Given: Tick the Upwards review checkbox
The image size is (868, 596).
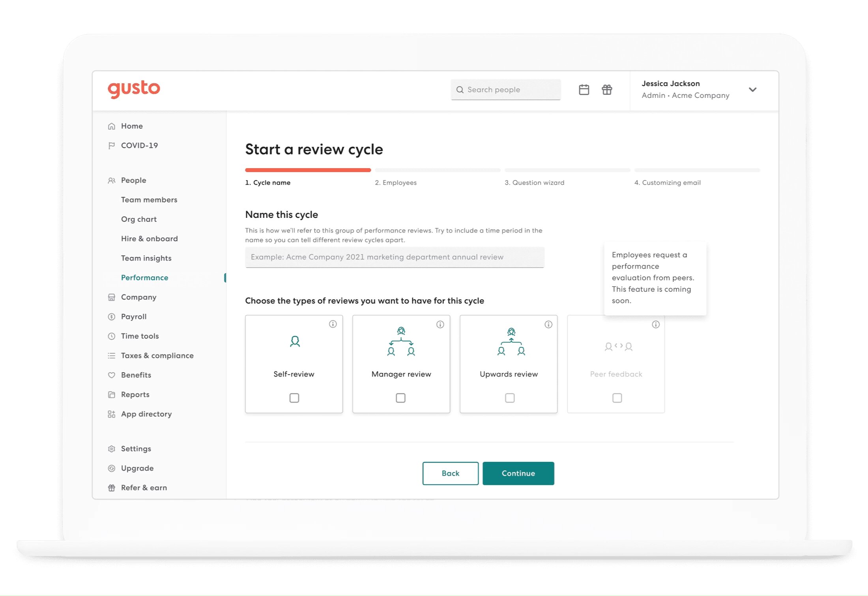Looking at the screenshot, I should (x=510, y=398).
